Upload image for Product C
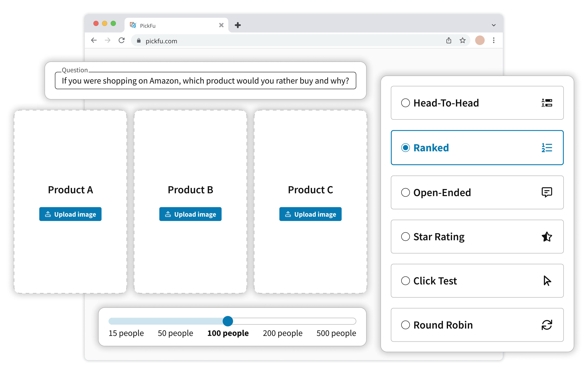This screenshot has width=588, height=374. coord(310,214)
